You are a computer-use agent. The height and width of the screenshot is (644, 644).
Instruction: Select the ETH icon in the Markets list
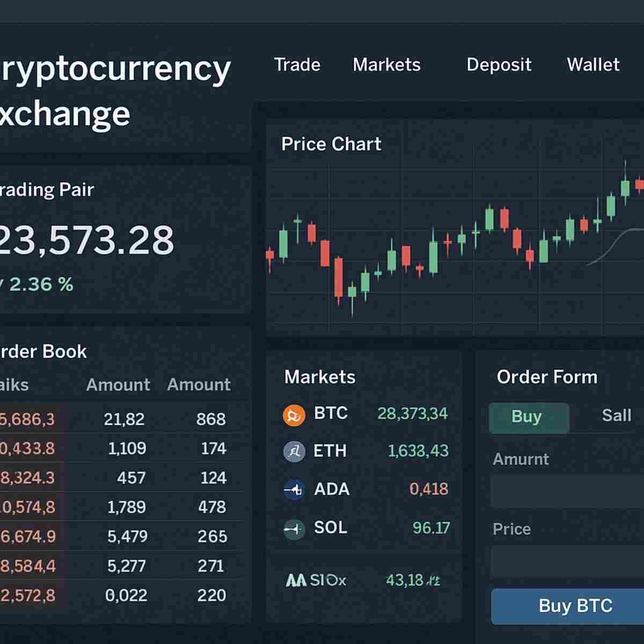294,451
